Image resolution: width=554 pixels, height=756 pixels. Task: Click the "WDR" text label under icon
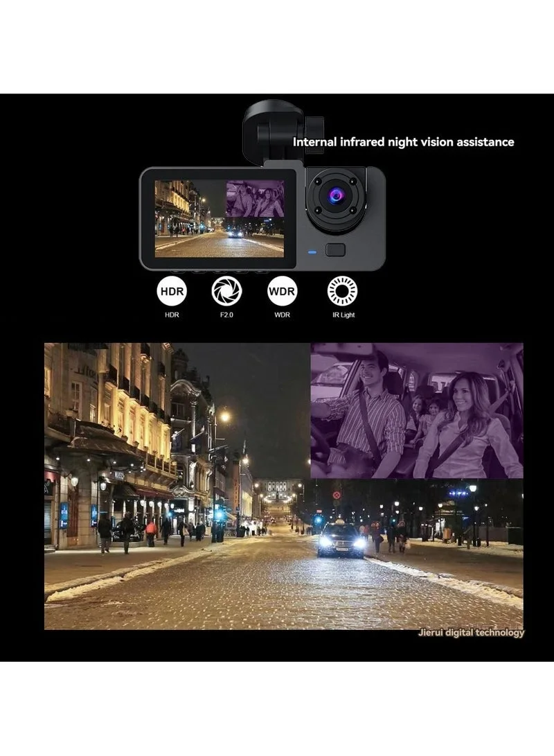tap(282, 315)
